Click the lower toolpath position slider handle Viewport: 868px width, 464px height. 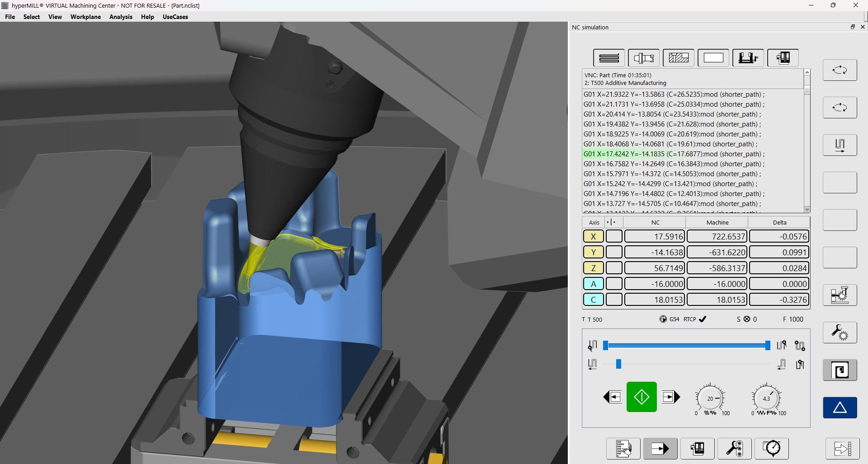(618, 364)
